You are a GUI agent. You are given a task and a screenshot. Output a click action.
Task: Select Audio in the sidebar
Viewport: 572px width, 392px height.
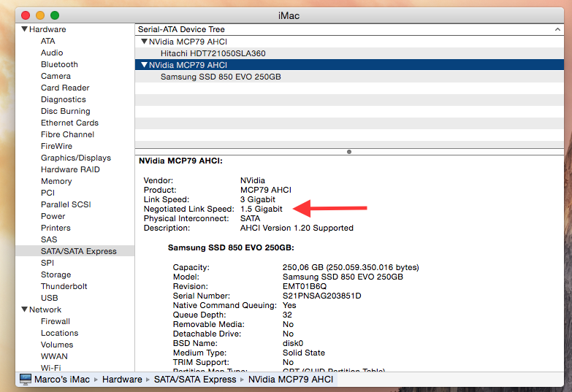click(52, 53)
